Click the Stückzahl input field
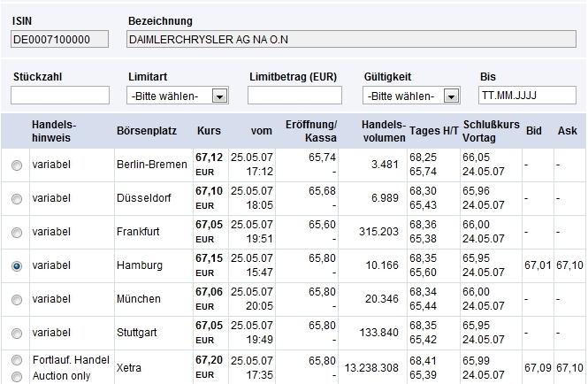Viewport: 588px width, 384px height. coord(59,96)
